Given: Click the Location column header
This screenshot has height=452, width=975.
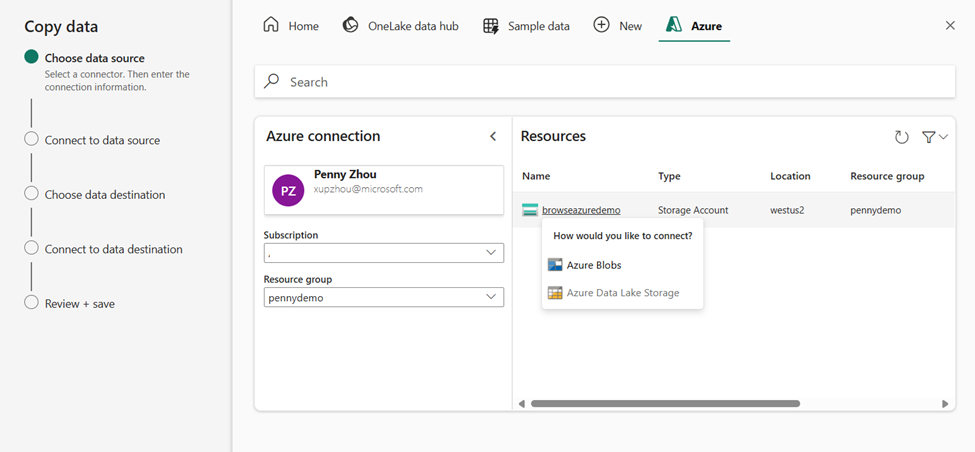Looking at the screenshot, I should (x=790, y=176).
